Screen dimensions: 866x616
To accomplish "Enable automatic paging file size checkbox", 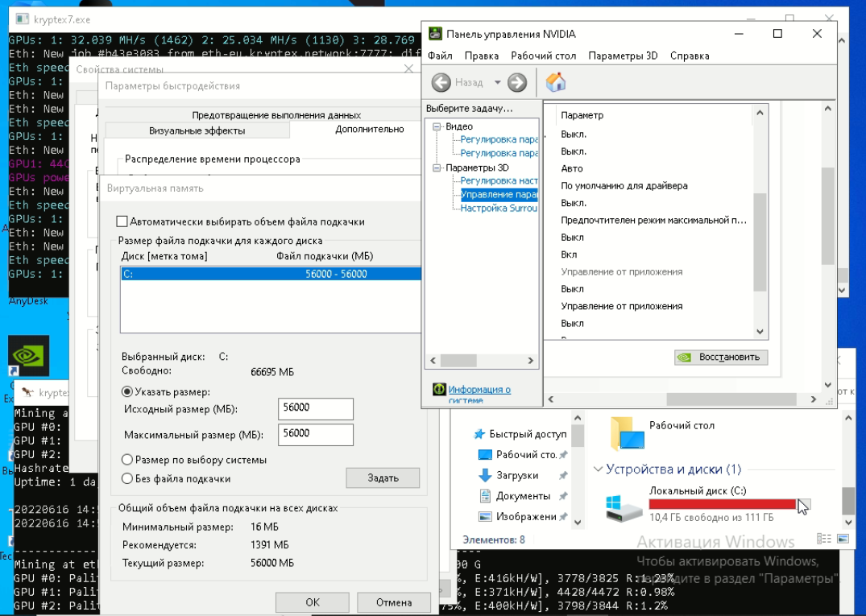I will pos(122,221).
